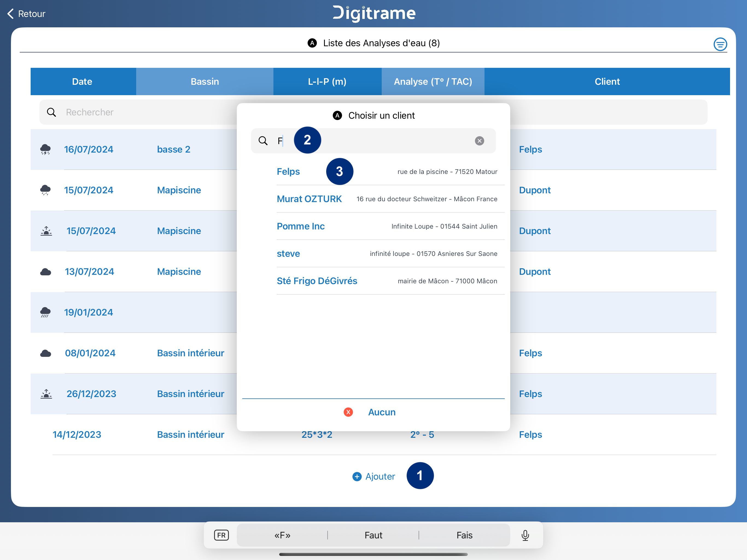Choose Aucun to select no client
This screenshot has width=747, height=560.
coord(382,412)
